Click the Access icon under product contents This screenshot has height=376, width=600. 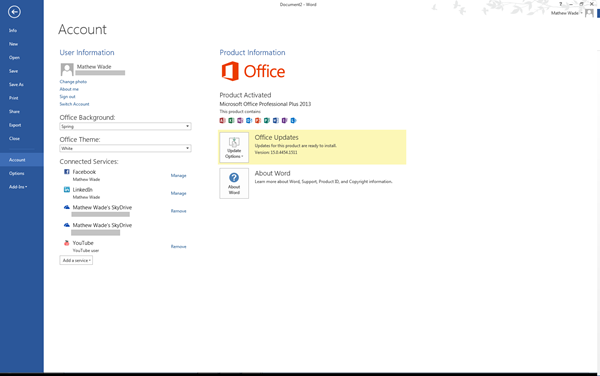[222, 120]
